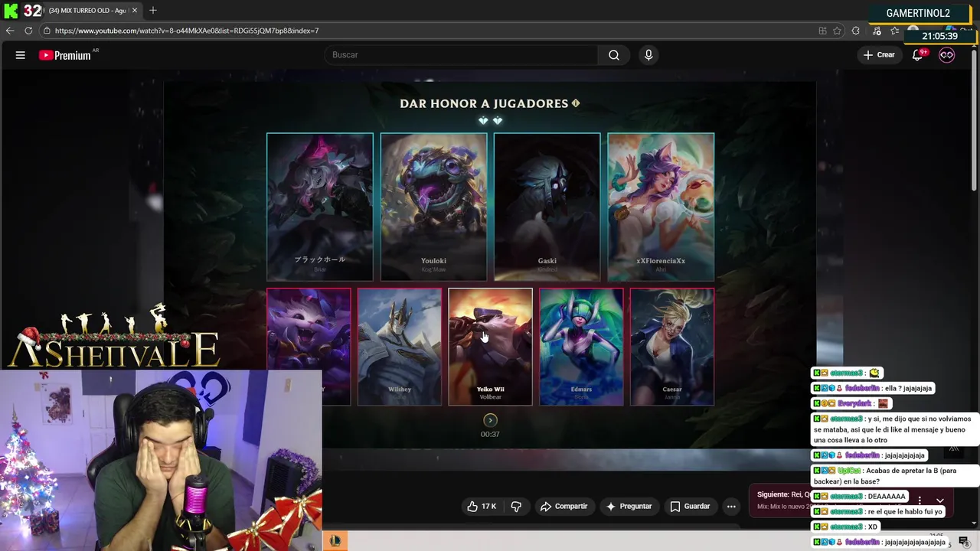Viewport: 980px width, 551px height.
Task: Click the Guardar save button
Action: [690, 507]
